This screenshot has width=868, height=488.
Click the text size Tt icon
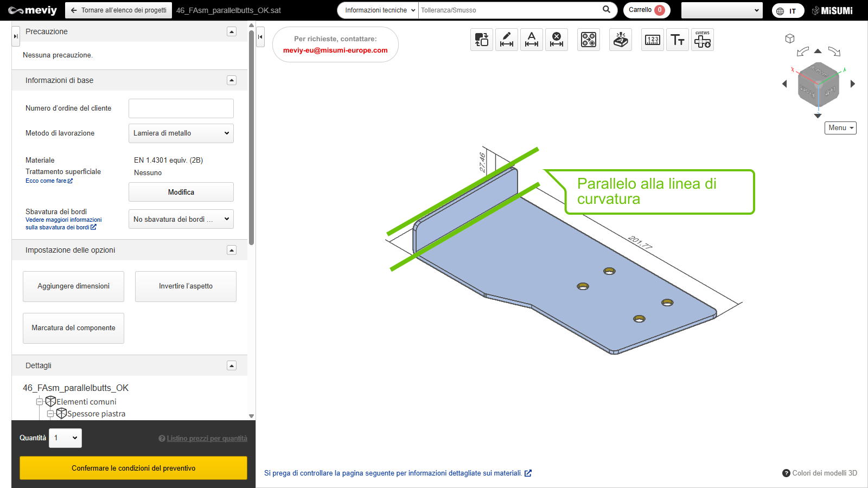click(678, 40)
